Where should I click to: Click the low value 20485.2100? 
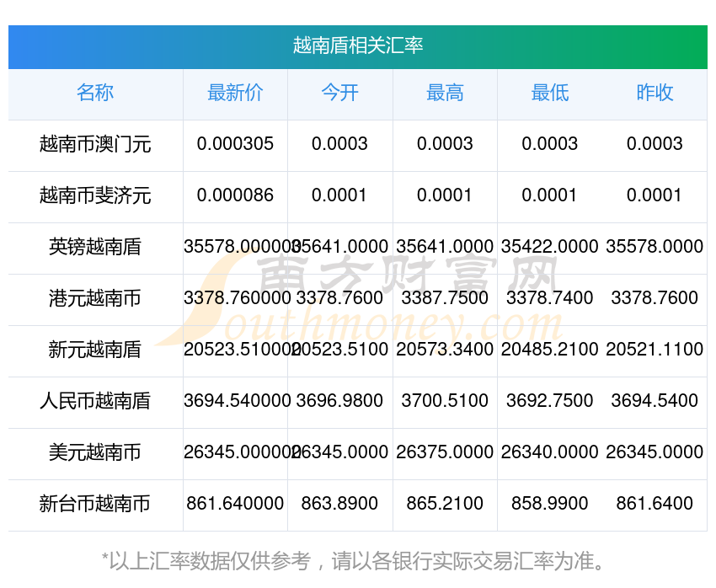(550, 350)
